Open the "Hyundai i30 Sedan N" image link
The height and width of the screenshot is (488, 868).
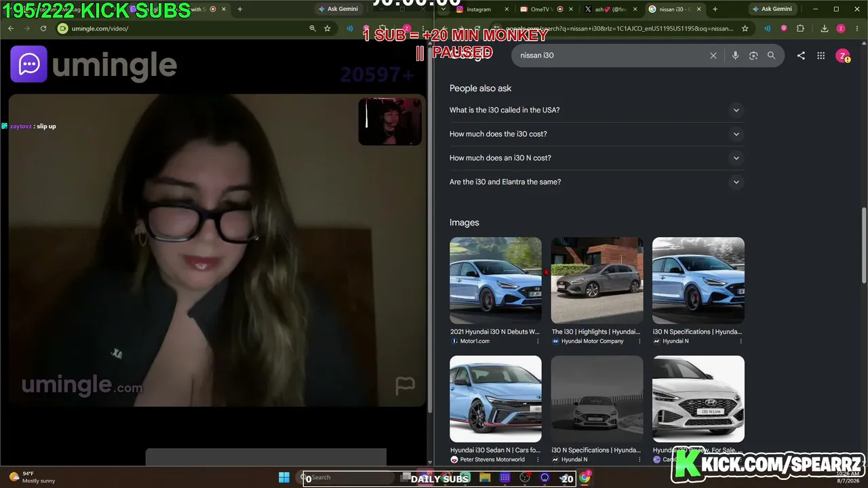tap(495, 450)
